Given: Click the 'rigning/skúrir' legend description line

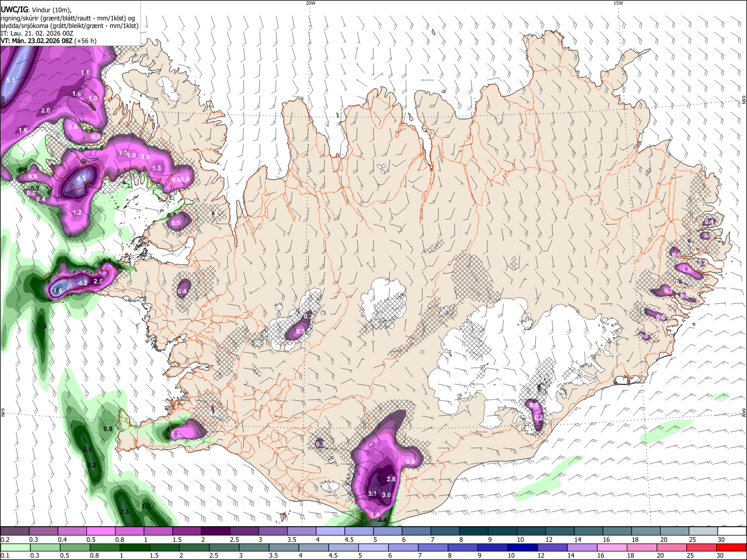Looking at the screenshot, I should pos(68,18).
